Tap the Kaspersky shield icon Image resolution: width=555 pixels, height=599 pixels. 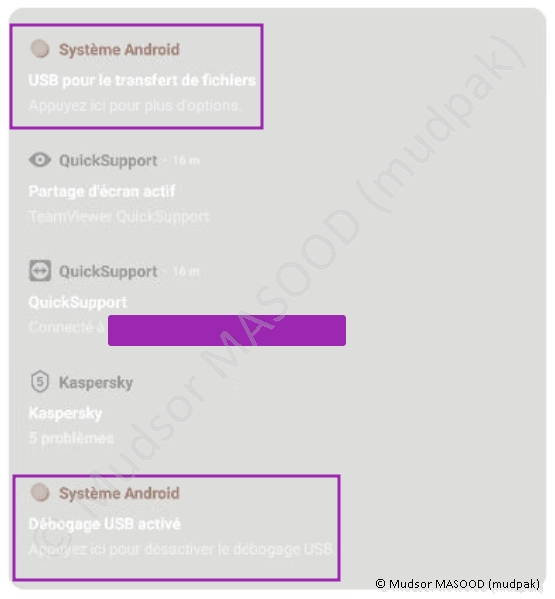tap(40, 381)
